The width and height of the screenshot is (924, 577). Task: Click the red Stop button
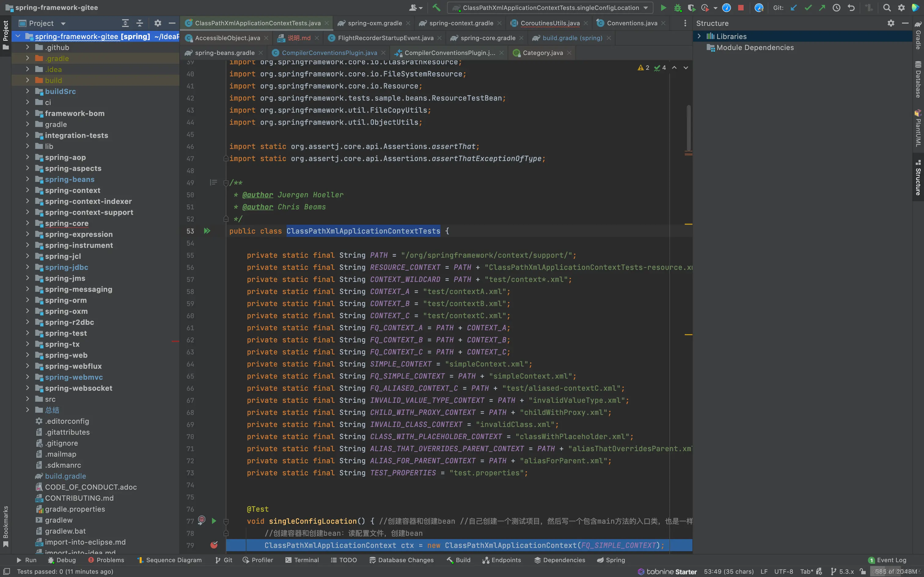(x=741, y=8)
